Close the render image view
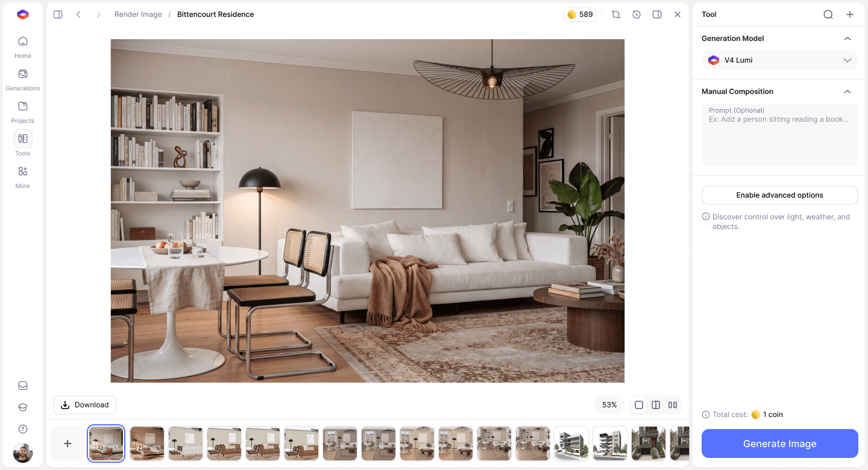 678,14
